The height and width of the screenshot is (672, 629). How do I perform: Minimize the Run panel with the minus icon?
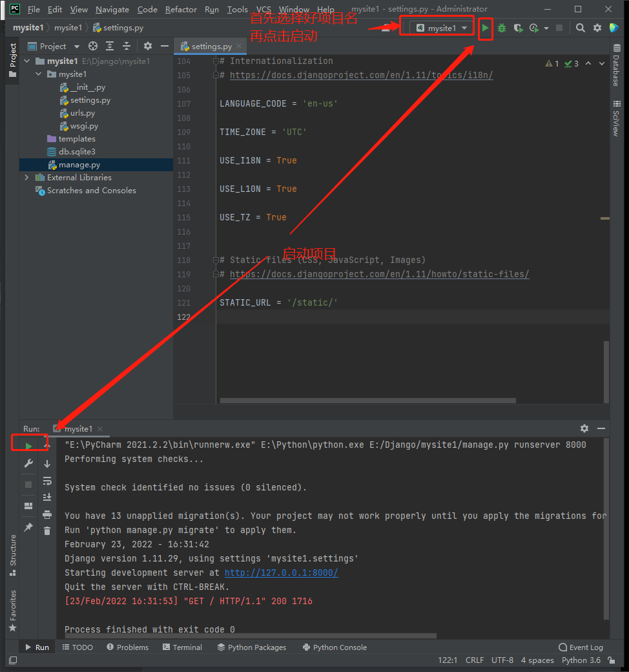pyautogui.click(x=601, y=428)
